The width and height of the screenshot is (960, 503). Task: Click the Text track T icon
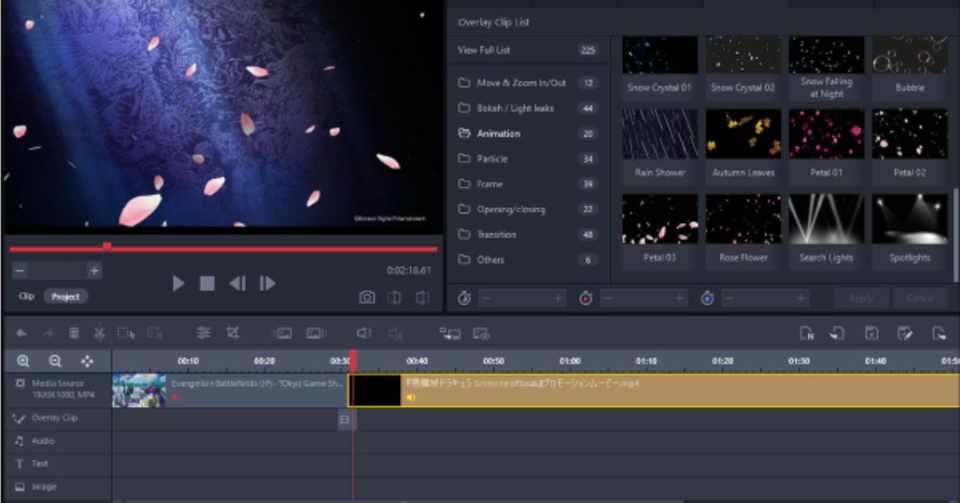point(19,464)
